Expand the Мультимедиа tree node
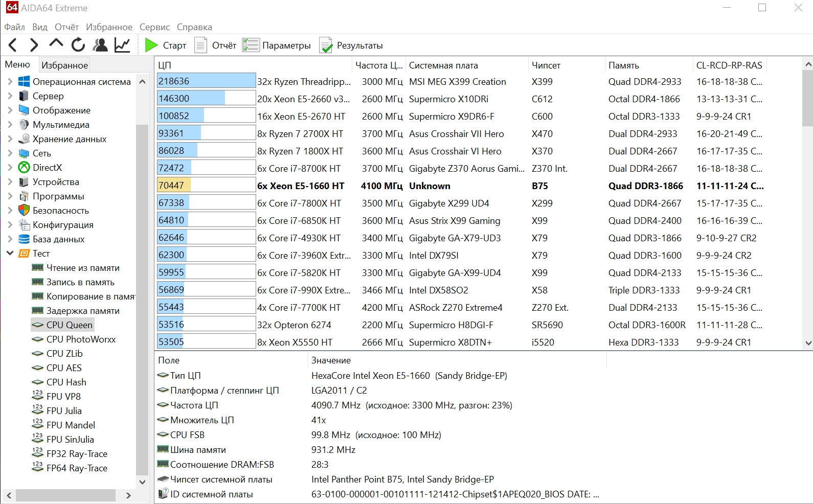This screenshot has width=813, height=504. [x=10, y=125]
